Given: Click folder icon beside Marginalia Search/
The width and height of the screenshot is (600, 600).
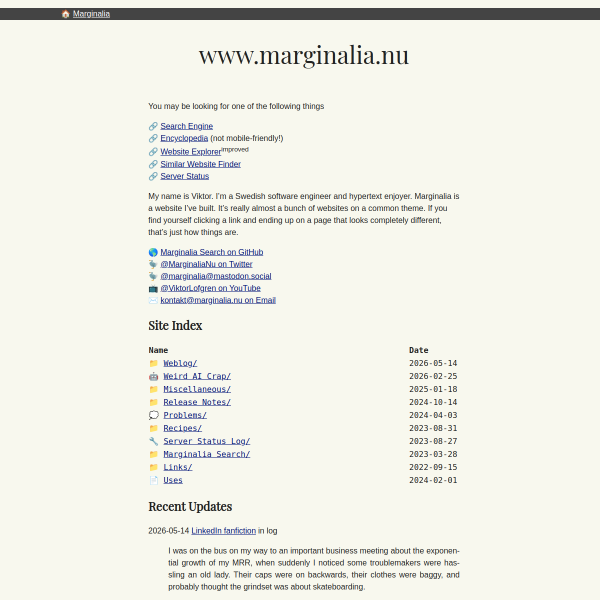Looking at the screenshot, I should point(153,454).
